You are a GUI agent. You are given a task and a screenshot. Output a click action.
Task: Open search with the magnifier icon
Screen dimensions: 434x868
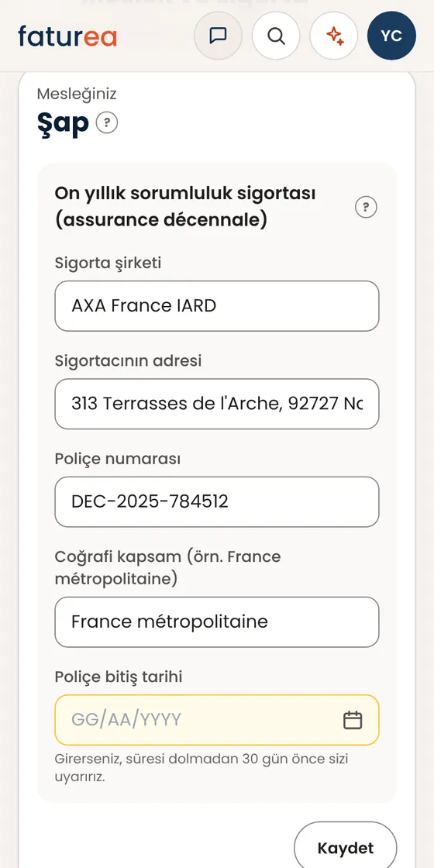click(276, 36)
